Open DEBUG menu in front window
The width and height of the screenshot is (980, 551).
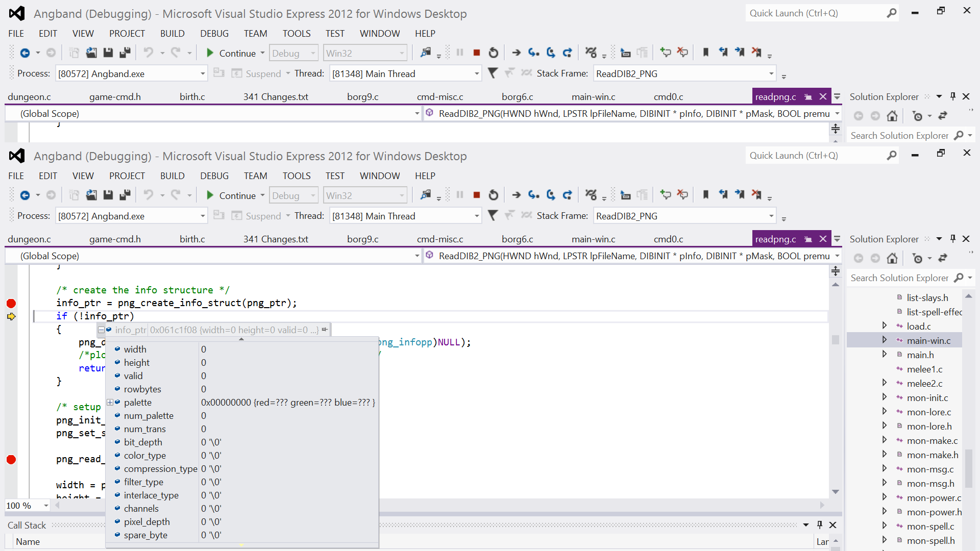tap(214, 176)
